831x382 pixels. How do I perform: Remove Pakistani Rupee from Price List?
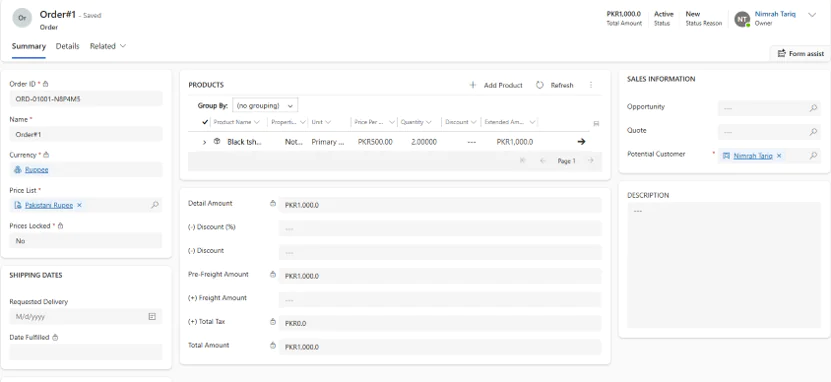pyautogui.click(x=79, y=205)
